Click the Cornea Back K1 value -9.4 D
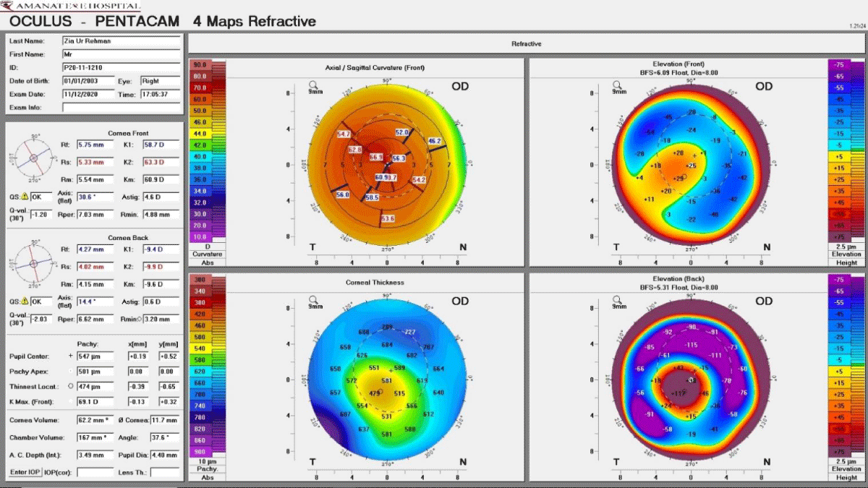Viewport: 868px width, 488px height. (160, 249)
